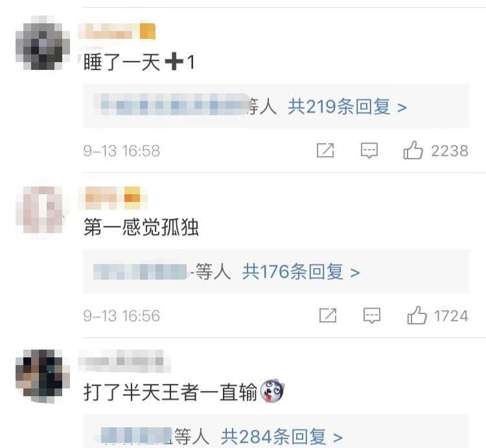Image resolution: width=486 pixels, height=448 pixels.
Task: Open blurred replier name in 219 replies box
Action: (x=171, y=104)
